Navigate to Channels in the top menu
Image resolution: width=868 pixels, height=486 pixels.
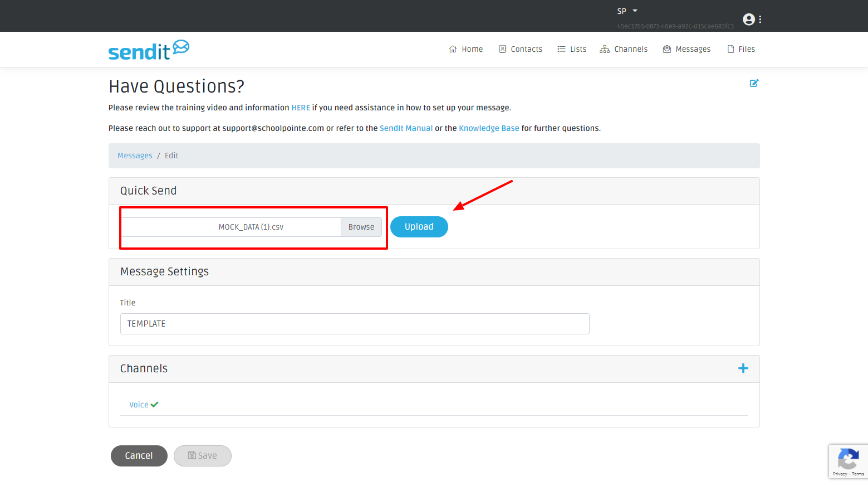(624, 49)
